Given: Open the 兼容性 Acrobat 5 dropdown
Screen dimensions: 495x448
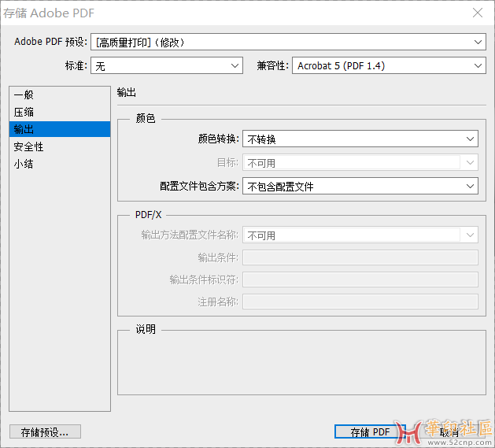Looking at the screenshot, I should coord(389,65).
